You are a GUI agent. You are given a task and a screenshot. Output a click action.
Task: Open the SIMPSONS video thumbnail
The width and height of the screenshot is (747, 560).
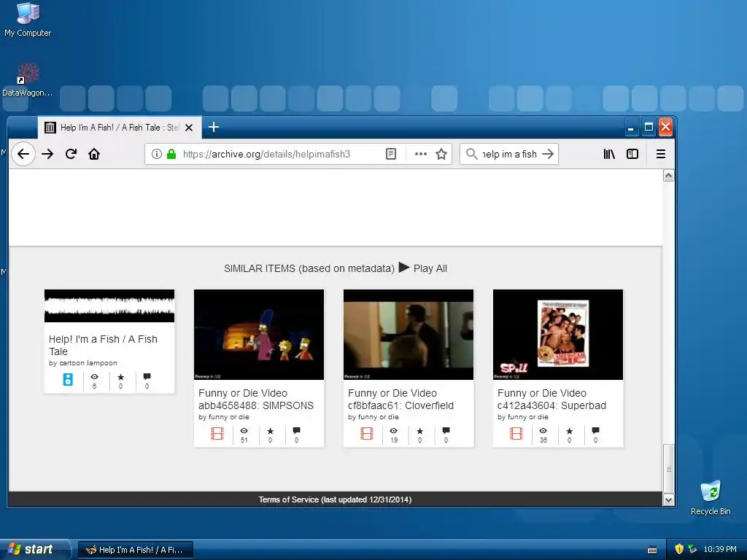pos(259,334)
